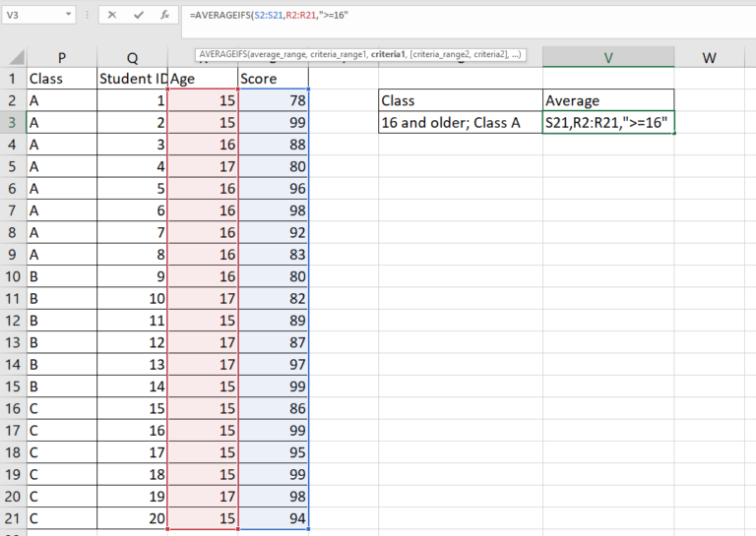Click inside the formula bar text
The image size is (756, 536).
pyautogui.click(x=443, y=16)
